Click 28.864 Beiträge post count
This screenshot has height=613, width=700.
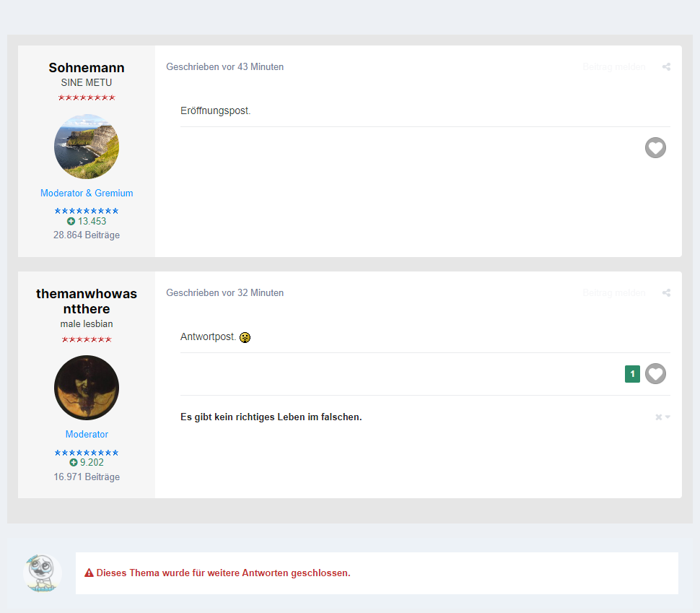click(87, 235)
